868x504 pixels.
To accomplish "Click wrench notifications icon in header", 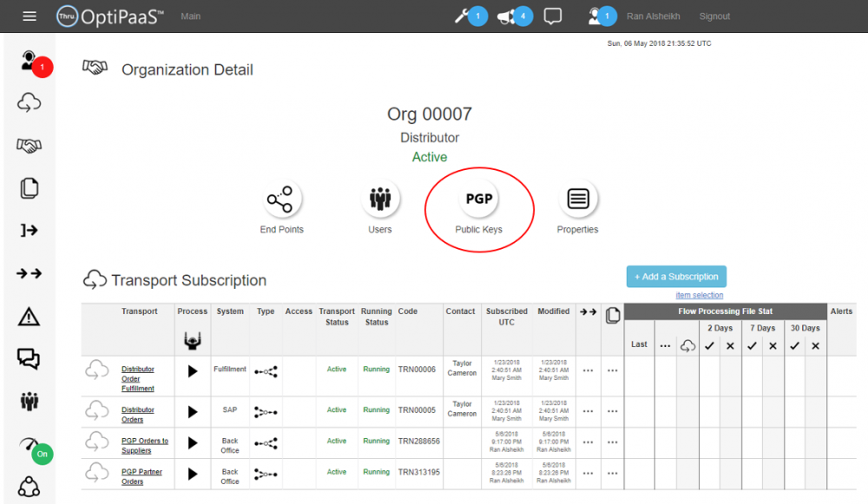I will coord(463,16).
